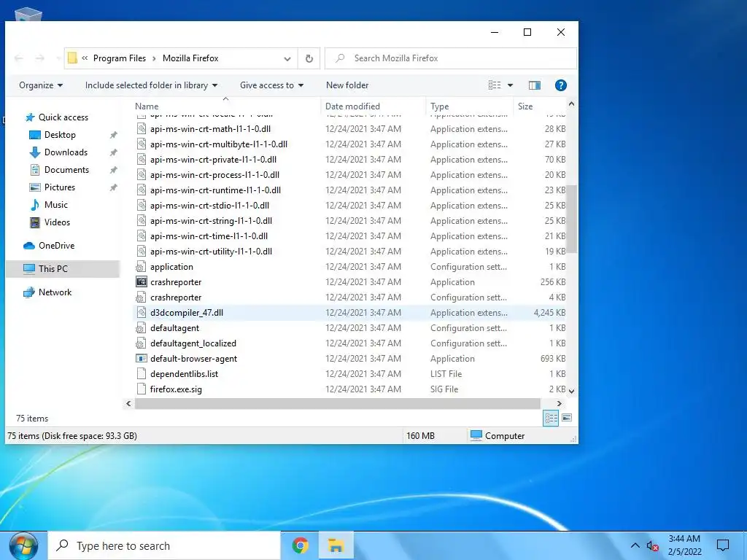The height and width of the screenshot is (560, 747).
Task: Click the Network icon in the sidebar
Action: coord(29,292)
